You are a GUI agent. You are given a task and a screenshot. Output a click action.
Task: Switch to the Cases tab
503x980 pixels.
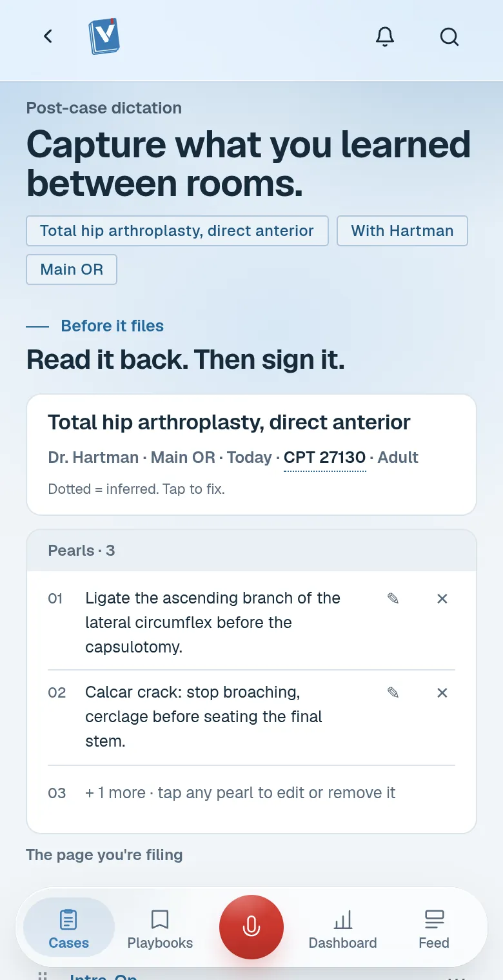tap(69, 927)
